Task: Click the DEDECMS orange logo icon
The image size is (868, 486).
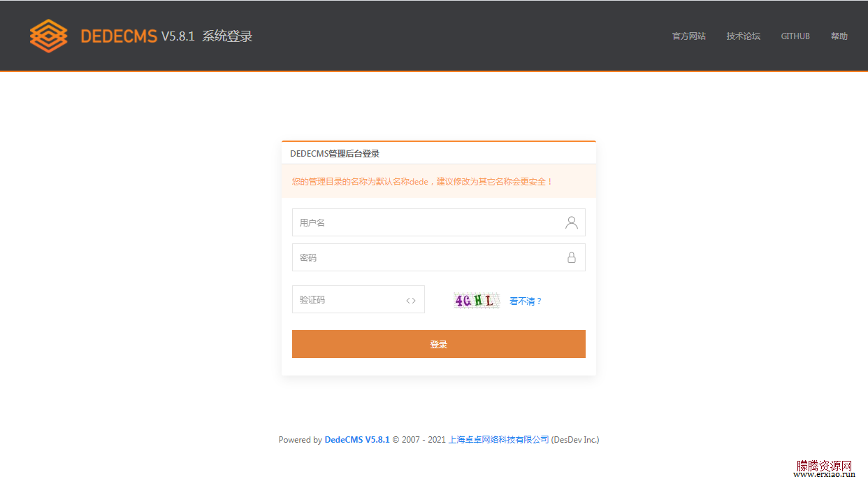Action: coord(49,36)
